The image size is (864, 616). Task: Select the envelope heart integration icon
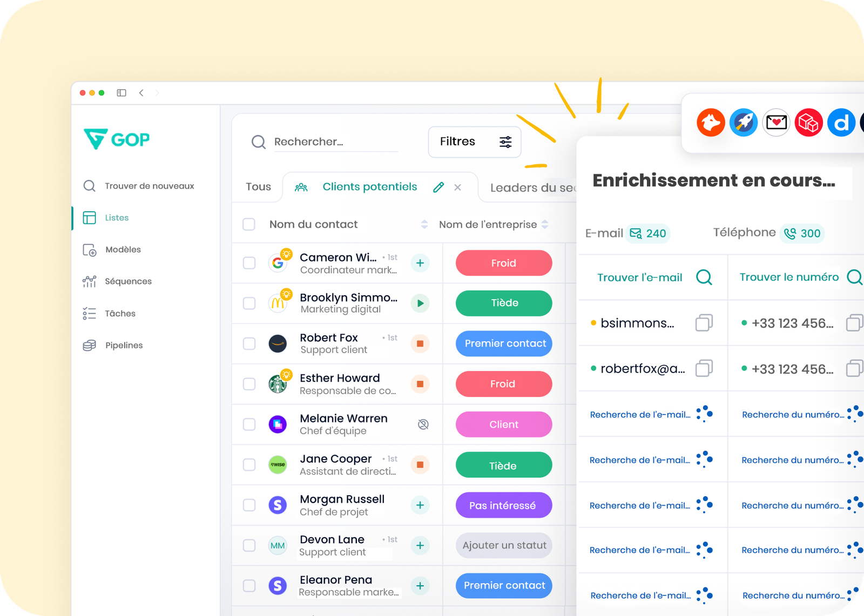(x=776, y=123)
